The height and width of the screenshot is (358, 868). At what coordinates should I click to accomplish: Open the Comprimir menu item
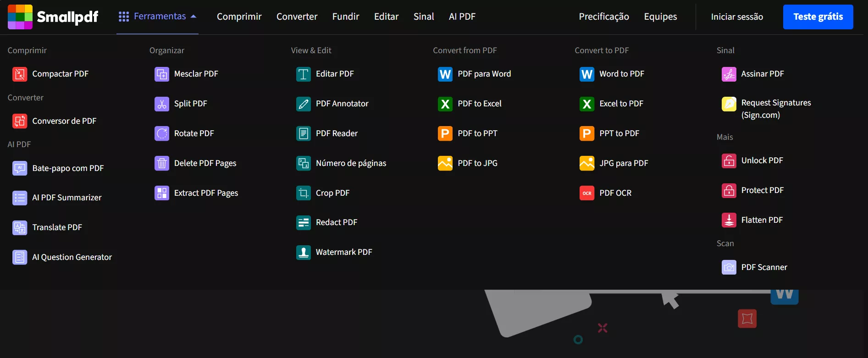pyautogui.click(x=239, y=17)
